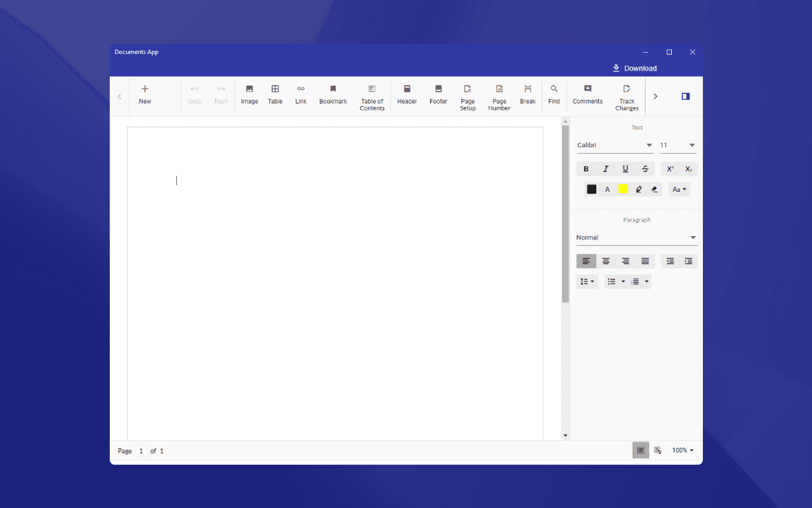The width and height of the screenshot is (812, 508).
Task: Open the zoom percentage dropdown
Action: (x=683, y=450)
